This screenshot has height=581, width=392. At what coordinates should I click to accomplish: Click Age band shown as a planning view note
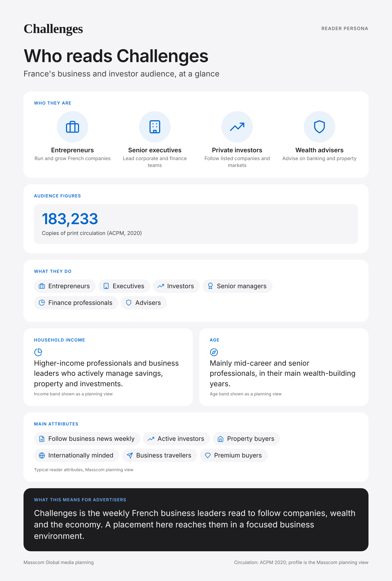click(x=246, y=394)
